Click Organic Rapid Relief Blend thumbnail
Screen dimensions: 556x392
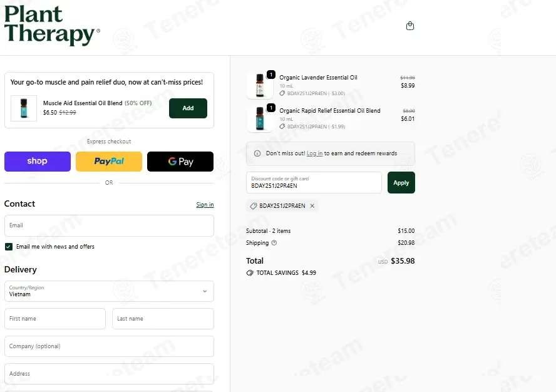260,119
